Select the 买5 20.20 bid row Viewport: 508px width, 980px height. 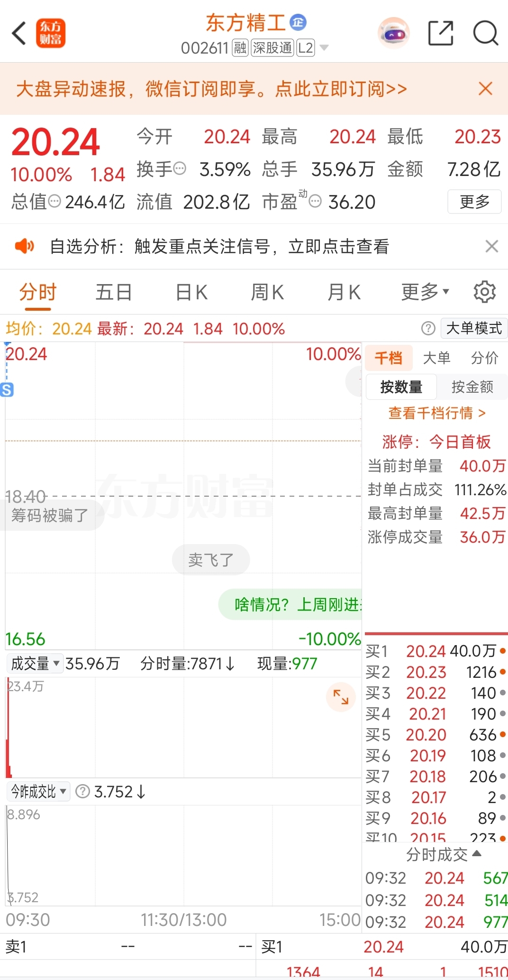tap(435, 735)
